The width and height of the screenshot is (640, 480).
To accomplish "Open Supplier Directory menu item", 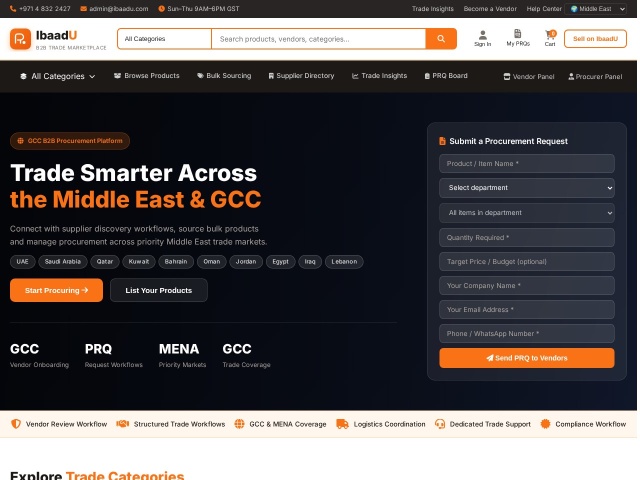I will (x=301, y=76).
